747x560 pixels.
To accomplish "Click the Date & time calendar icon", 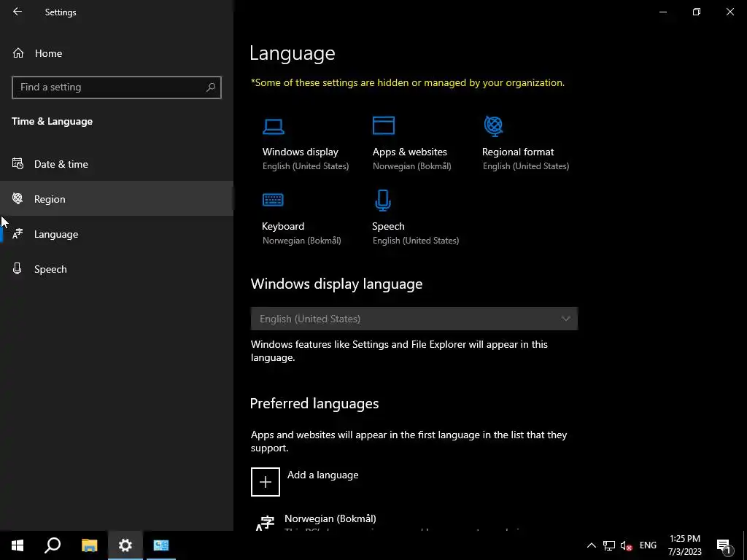I will 18,164.
